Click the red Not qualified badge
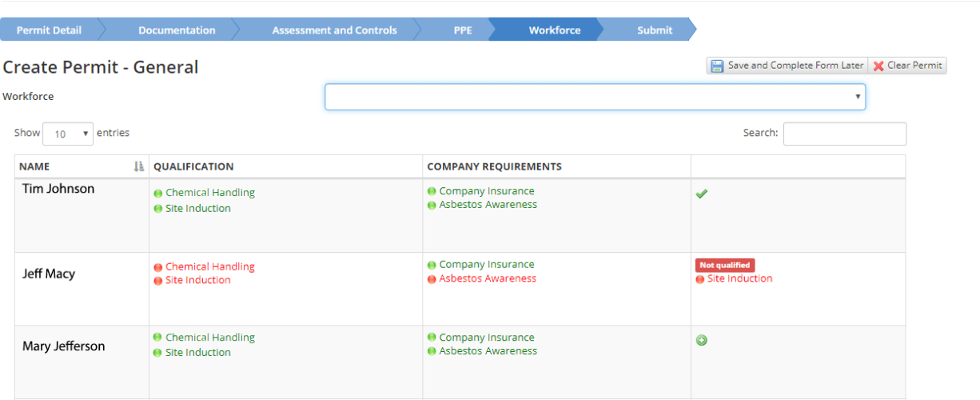This screenshot has height=400, width=980. pos(725,265)
